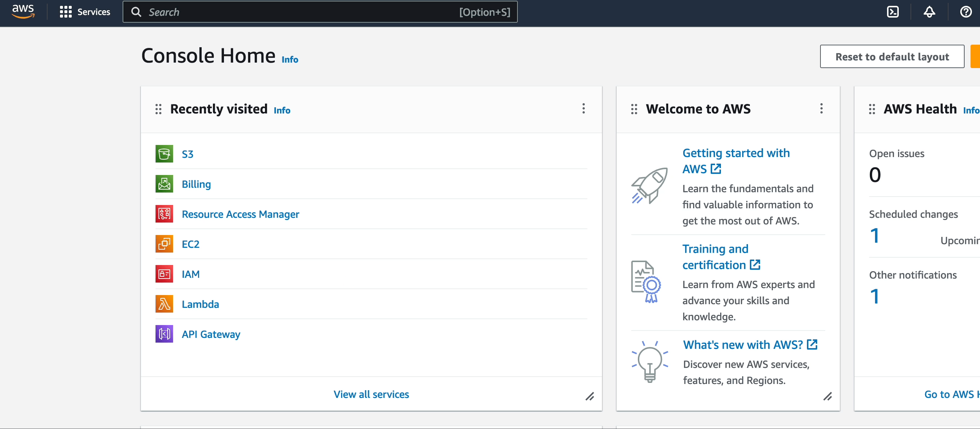This screenshot has width=980, height=429.
Task: Open S3 via its bucket icon
Action: 164,154
